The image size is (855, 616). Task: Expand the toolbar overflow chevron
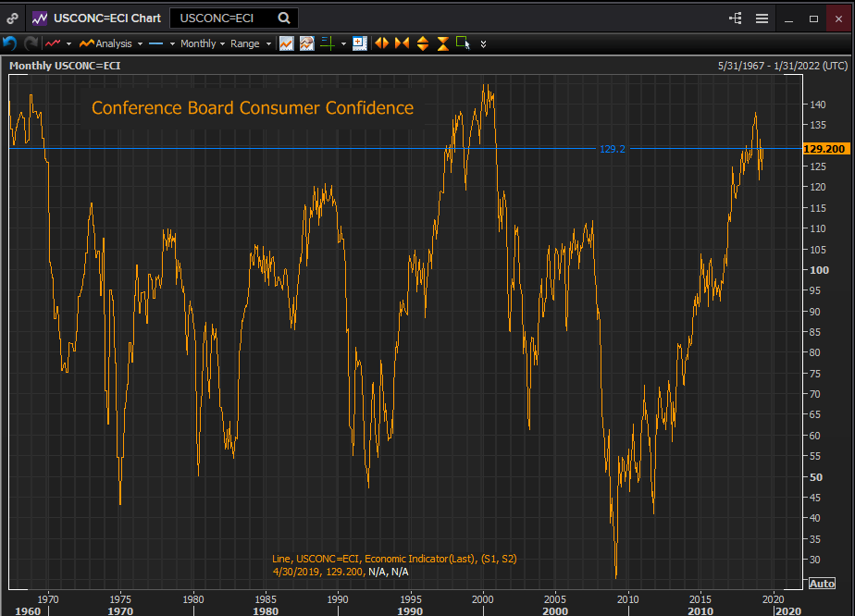[x=483, y=43]
